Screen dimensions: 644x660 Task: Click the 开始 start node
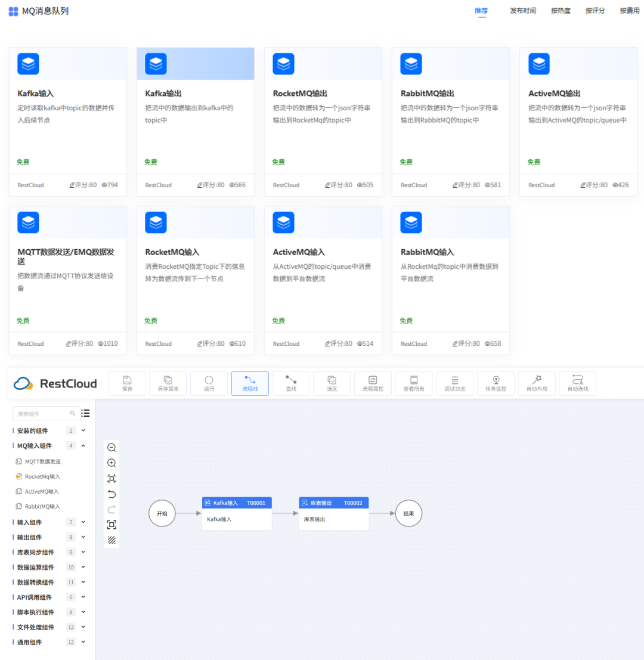point(162,513)
